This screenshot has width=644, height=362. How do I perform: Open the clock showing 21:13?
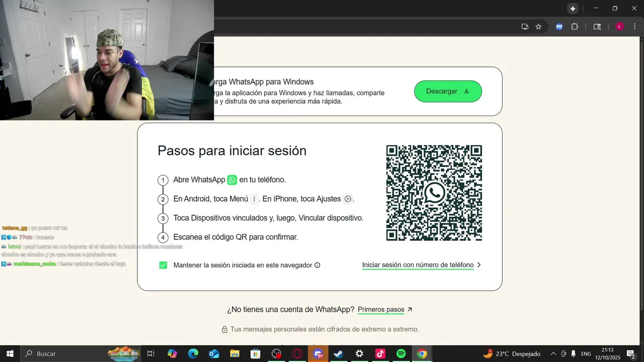coord(607,354)
